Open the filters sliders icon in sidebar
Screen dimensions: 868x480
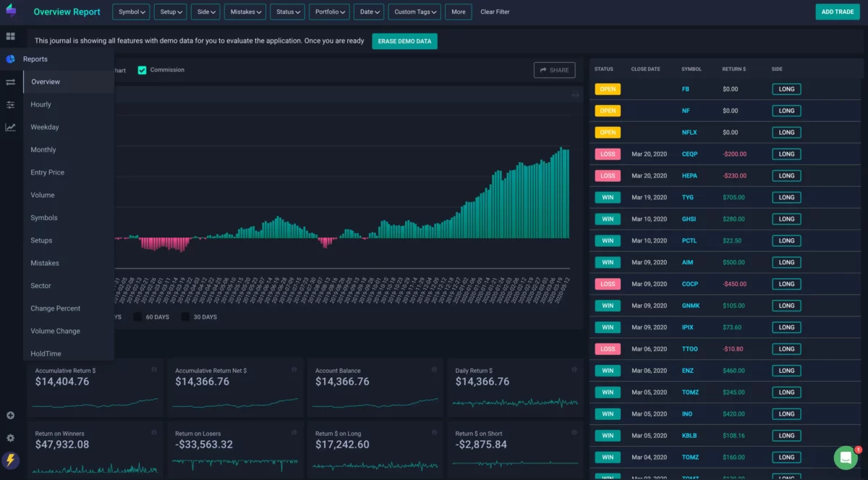10,105
